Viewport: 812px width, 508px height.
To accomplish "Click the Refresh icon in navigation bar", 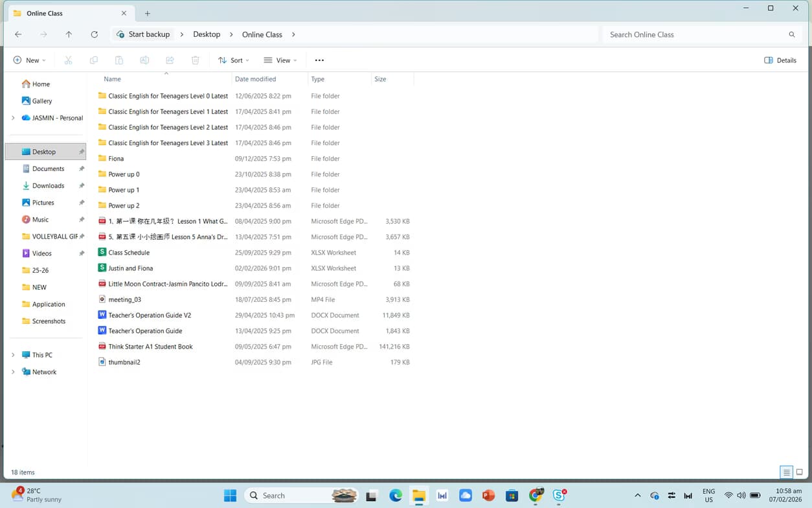I will pyautogui.click(x=95, y=34).
